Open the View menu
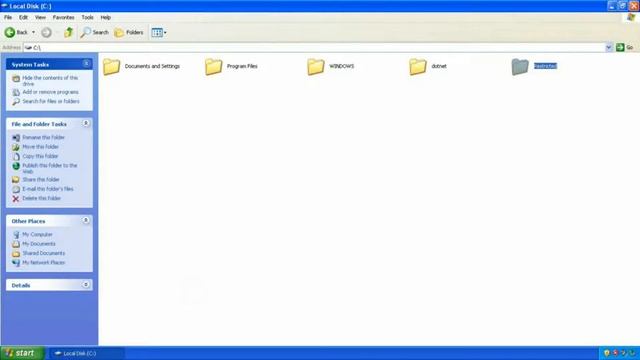The image size is (640, 360). pyautogui.click(x=40, y=18)
